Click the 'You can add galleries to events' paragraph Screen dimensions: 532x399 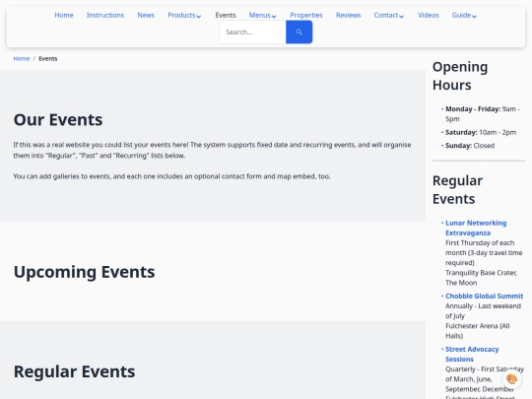click(x=171, y=176)
